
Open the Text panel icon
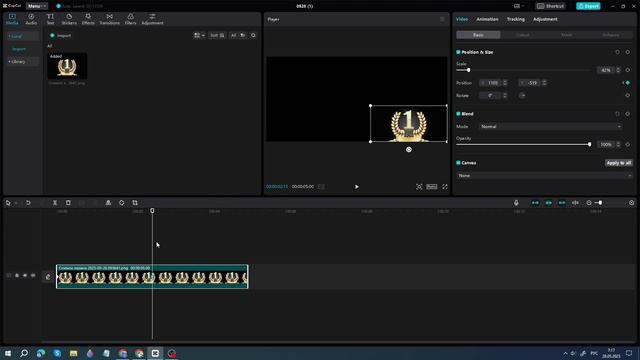50,19
